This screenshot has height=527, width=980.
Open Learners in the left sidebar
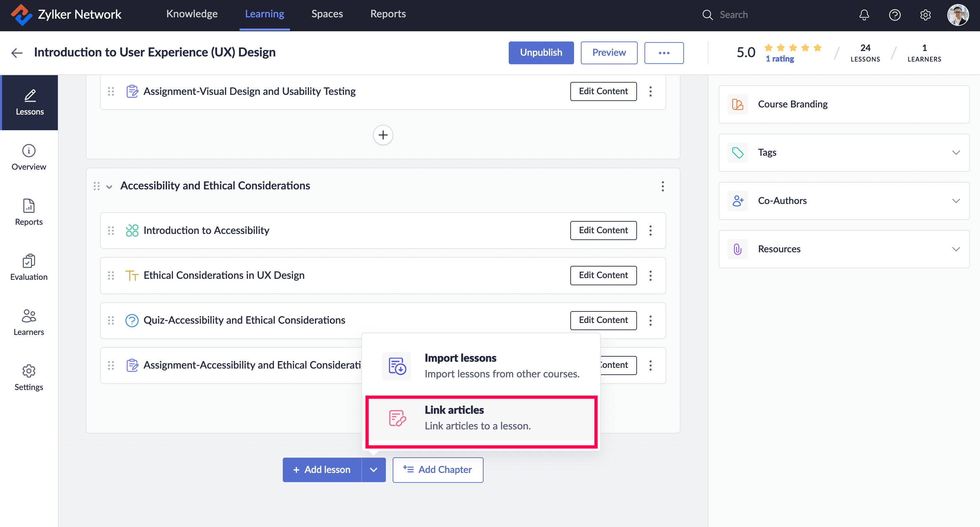click(x=29, y=322)
